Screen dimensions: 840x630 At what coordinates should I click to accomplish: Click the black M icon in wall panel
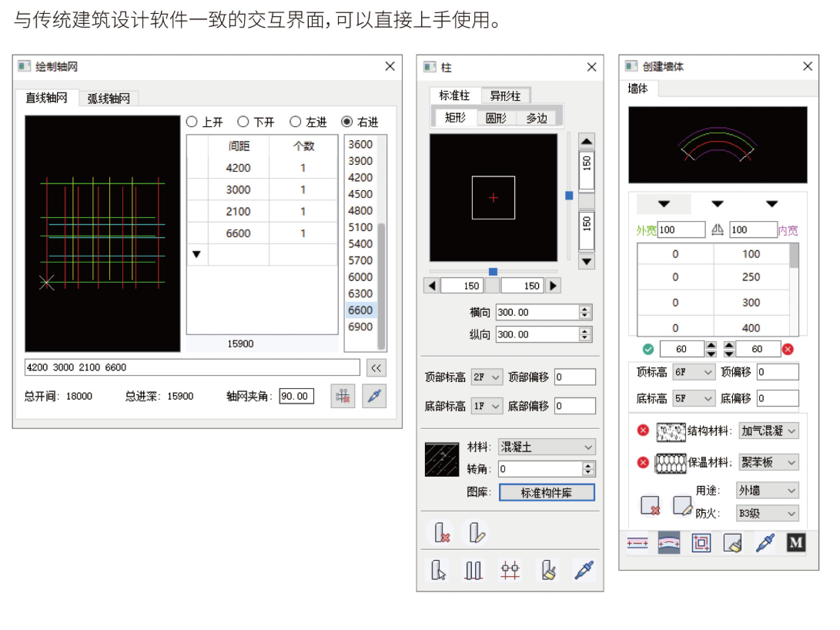pyautogui.click(x=795, y=543)
